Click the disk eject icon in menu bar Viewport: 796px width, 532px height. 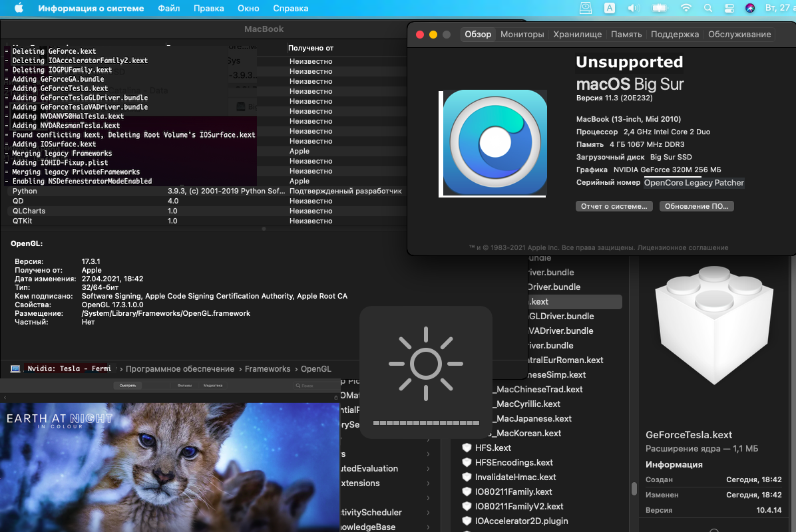coord(585,8)
